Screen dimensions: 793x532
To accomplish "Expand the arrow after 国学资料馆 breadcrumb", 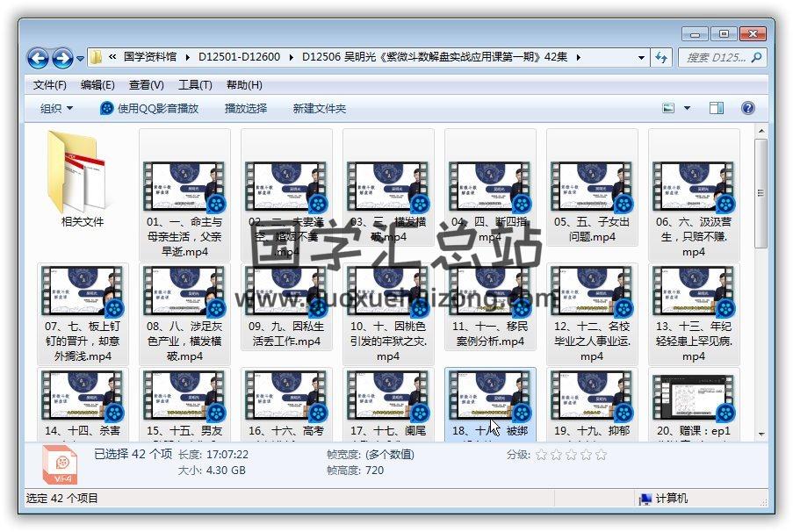I will (188, 57).
